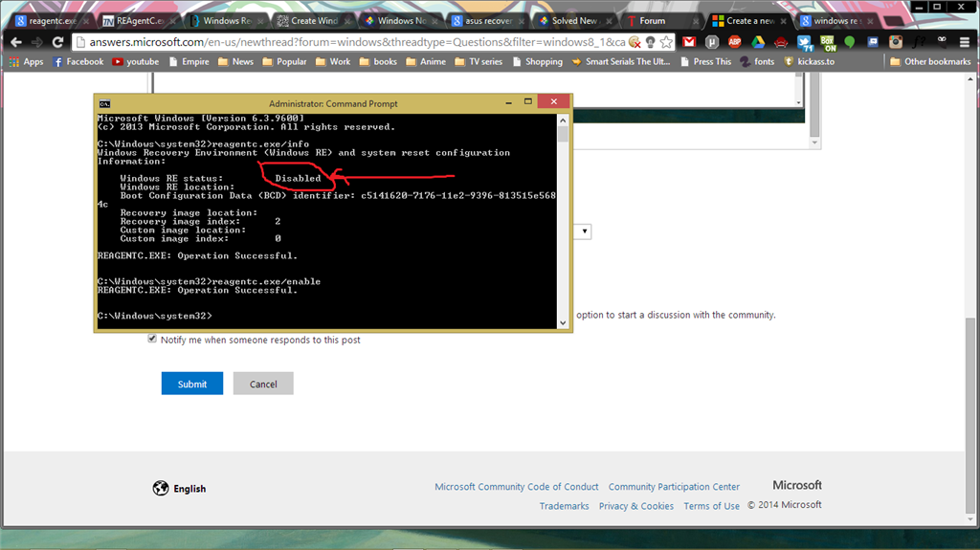Image resolution: width=980 pixels, height=550 pixels.
Task: Click the lightbulb icon in address bar
Action: pos(651,42)
